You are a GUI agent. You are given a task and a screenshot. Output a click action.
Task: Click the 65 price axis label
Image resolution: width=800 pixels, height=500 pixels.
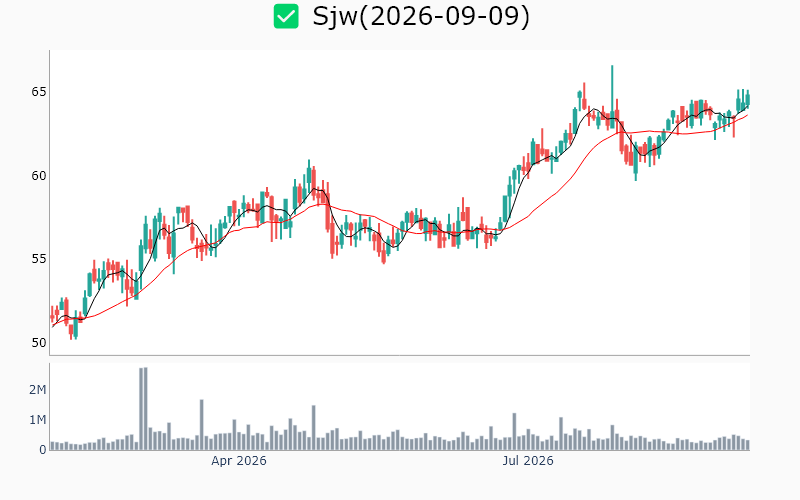point(39,92)
